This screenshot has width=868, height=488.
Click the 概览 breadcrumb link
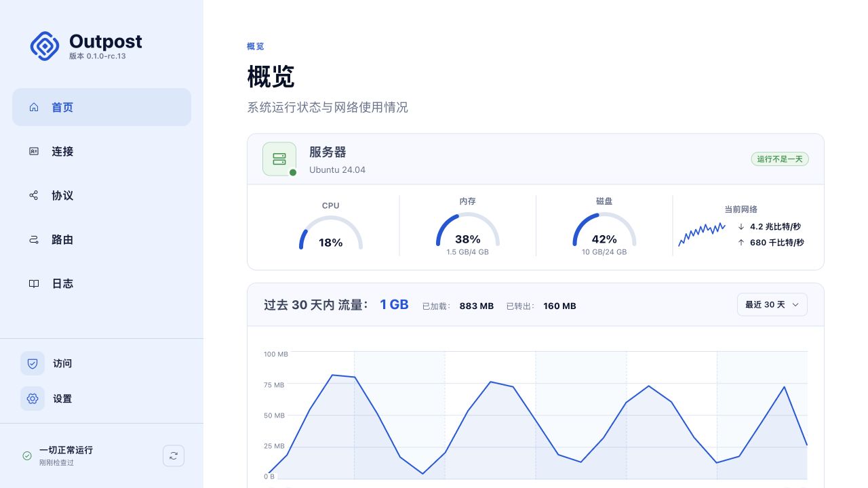(256, 46)
